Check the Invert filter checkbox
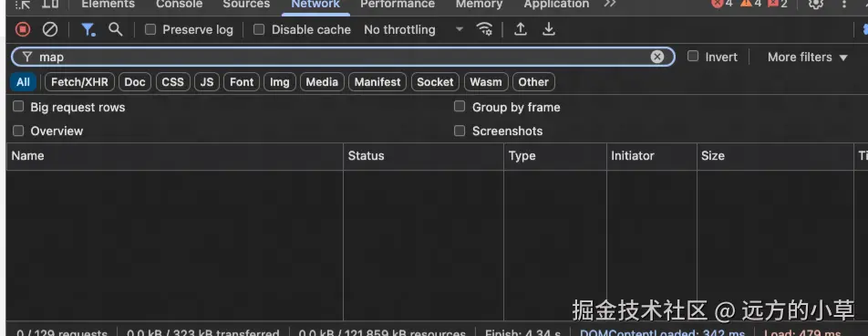 coord(693,57)
